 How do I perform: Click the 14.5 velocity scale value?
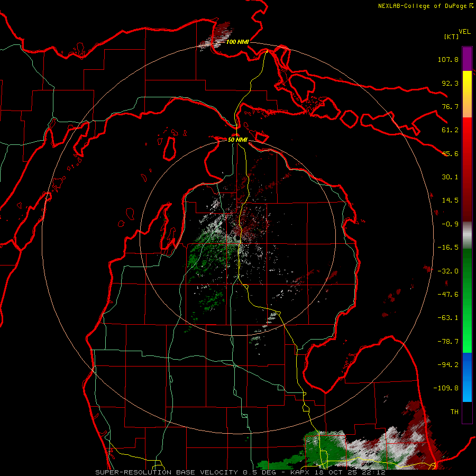(x=450, y=200)
